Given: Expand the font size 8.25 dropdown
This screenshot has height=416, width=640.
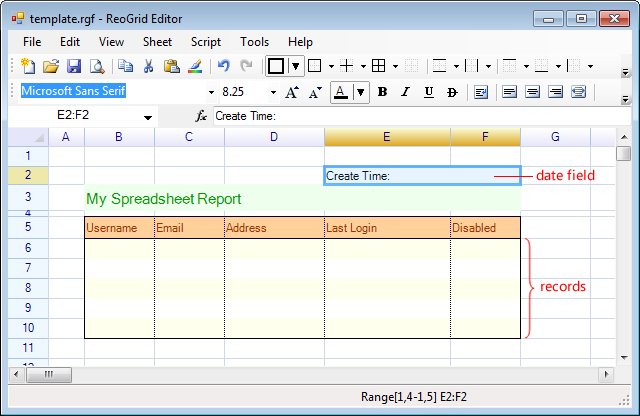Looking at the screenshot, I should click(x=273, y=92).
